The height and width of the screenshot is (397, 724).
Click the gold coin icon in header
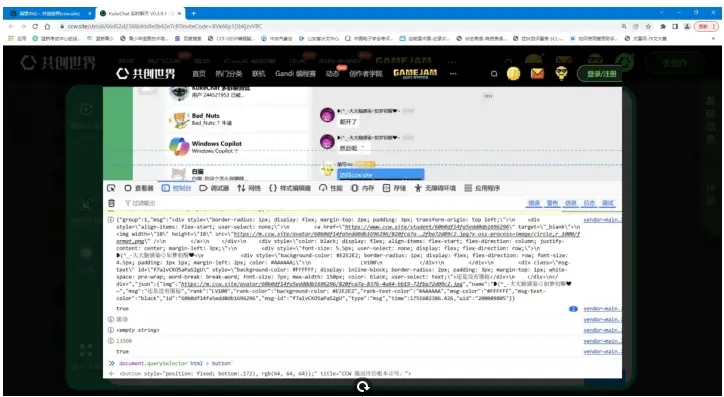[x=513, y=73]
